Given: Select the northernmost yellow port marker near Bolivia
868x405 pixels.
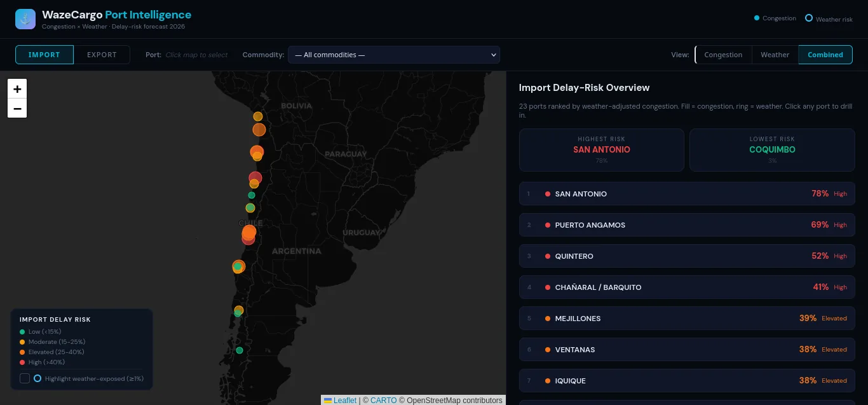Looking at the screenshot, I should [258, 116].
